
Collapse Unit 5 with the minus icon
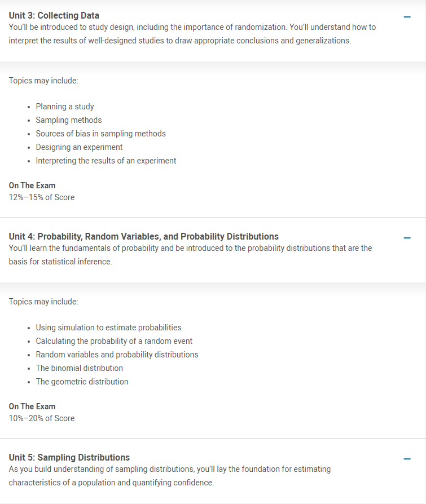[x=407, y=459]
